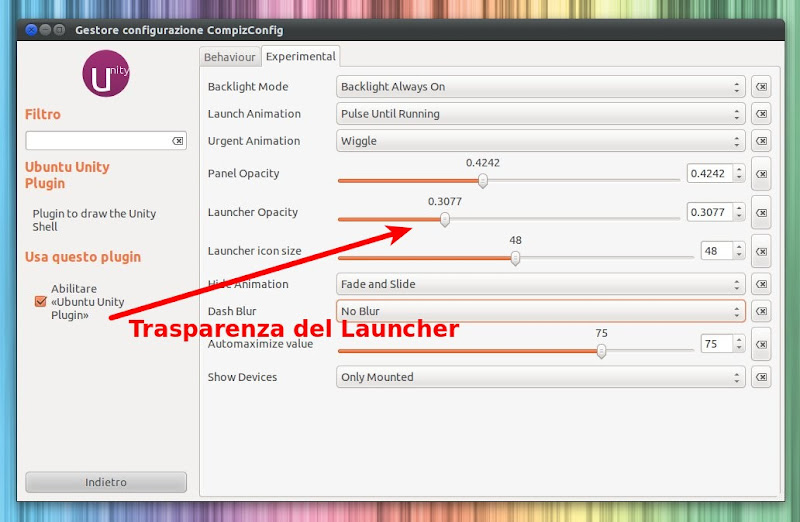The width and height of the screenshot is (800, 522).
Task: Decrease Automaximize value with down arrow
Action: coord(739,348)
